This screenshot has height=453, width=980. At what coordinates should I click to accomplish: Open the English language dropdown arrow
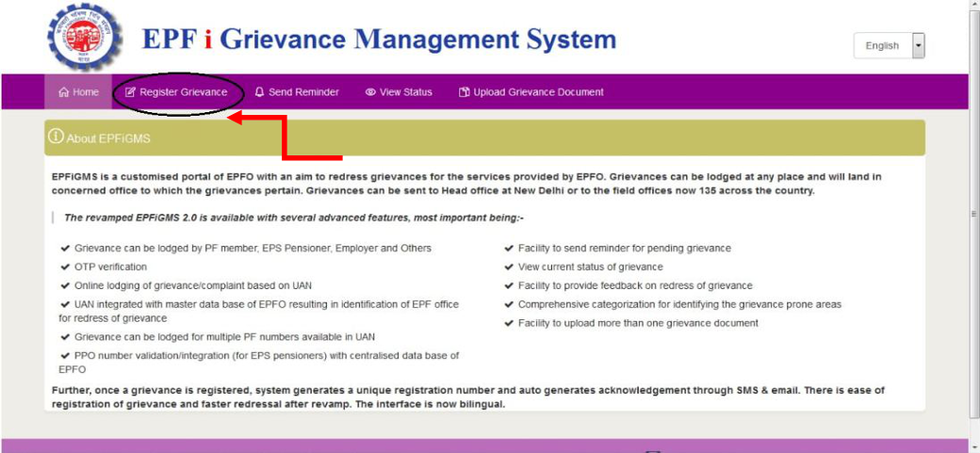coord(918,45)
